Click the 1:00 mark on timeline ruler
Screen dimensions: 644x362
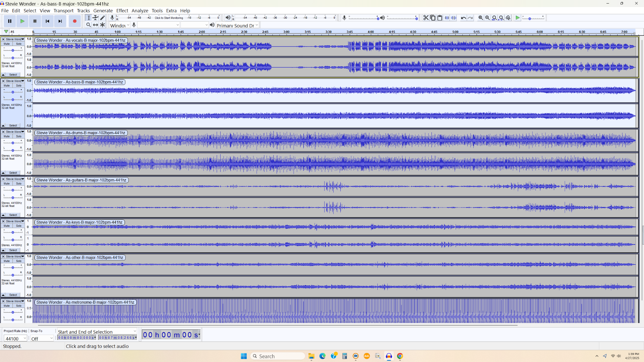pos(118,32)
